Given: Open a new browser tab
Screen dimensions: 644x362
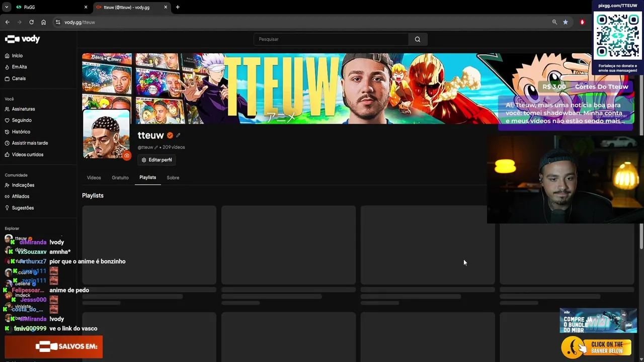Looking at the screenshot, I should pyautogui.click(x=178, y=7).
